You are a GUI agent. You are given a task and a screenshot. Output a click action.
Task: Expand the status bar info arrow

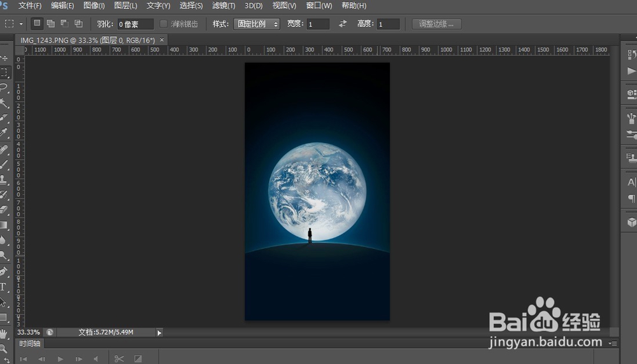click(159, 333)
